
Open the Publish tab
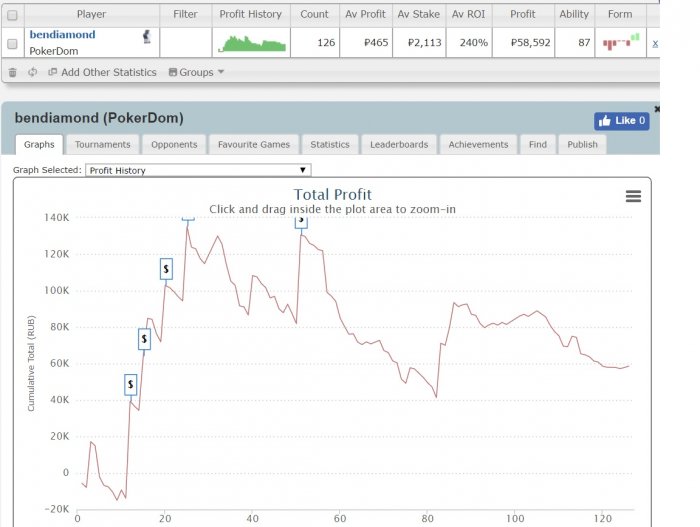(582, 144)
